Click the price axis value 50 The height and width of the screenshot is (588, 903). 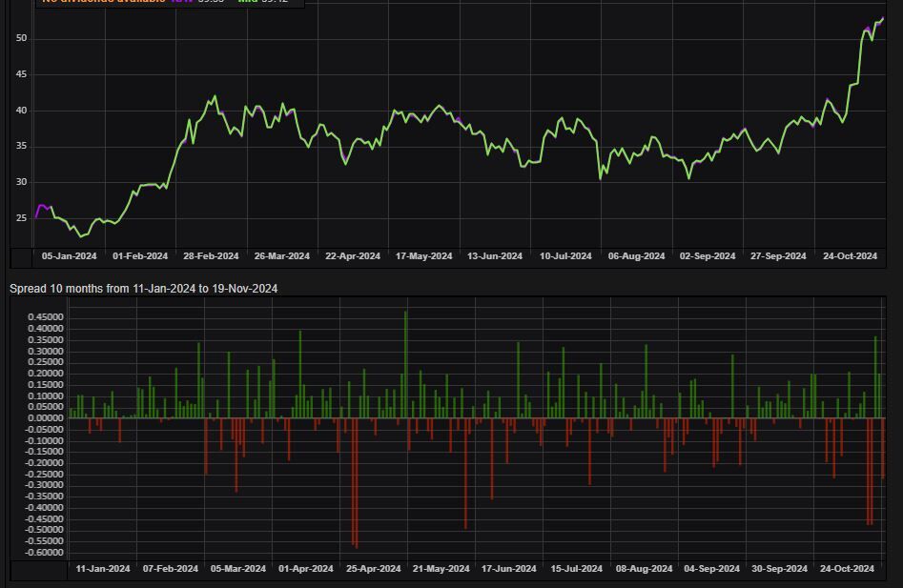[x=21, y=38]
